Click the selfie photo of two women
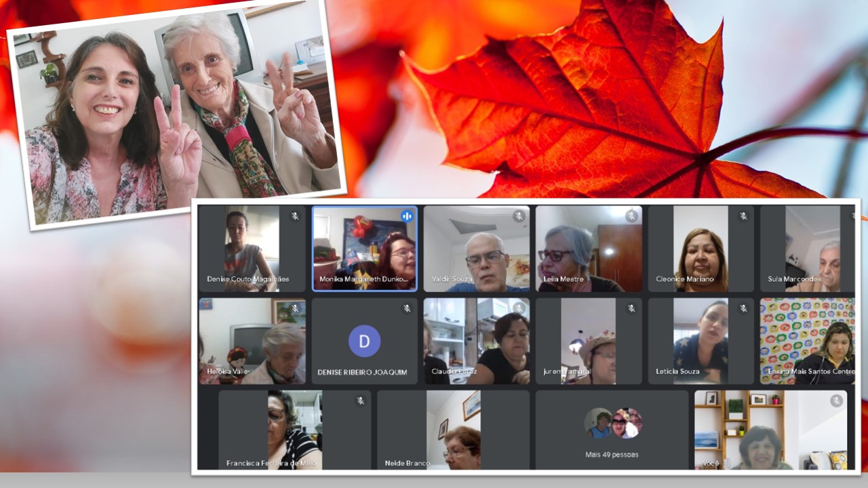Image resolution: width=868 pixels, height=488 pixels. click(x=176, y=115)
